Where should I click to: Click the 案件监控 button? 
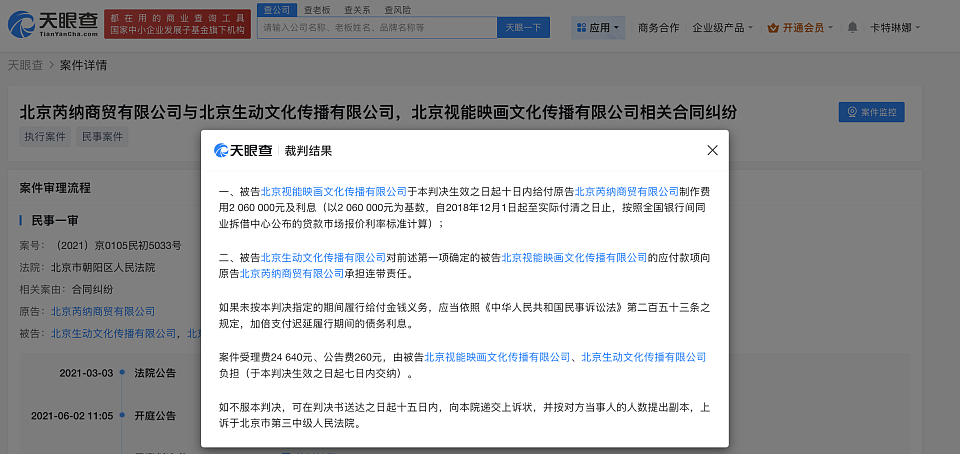coord(871,112)
